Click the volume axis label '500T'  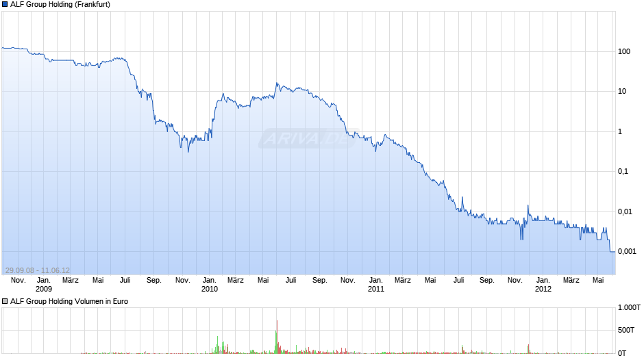pos(626,330)
